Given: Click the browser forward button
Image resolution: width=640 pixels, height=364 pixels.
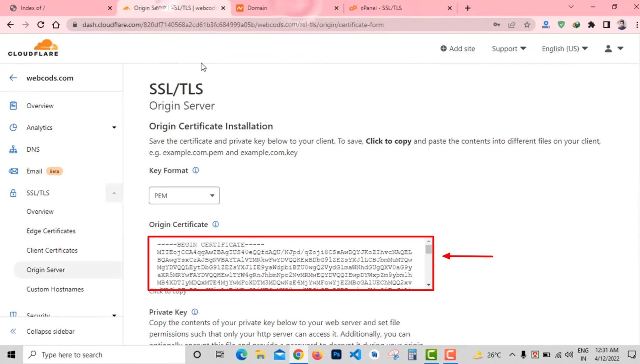Looking at the screenshot, I should pyautogui.click(x=26, y=25).
